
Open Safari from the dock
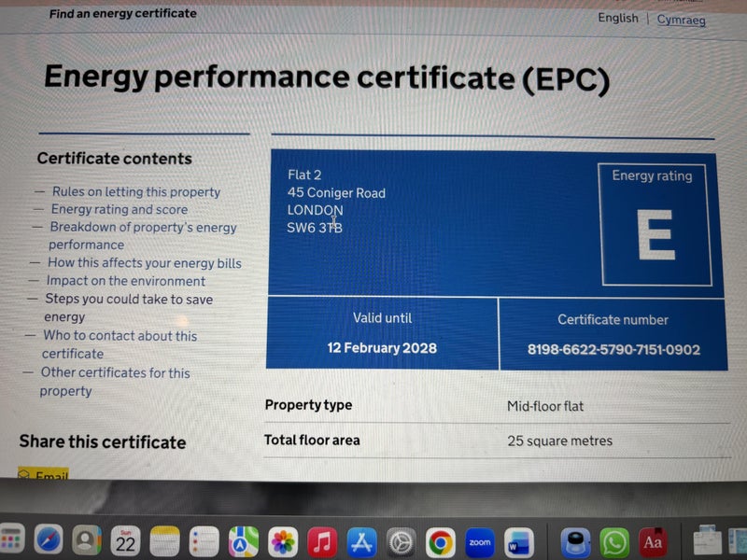[49, 539]
